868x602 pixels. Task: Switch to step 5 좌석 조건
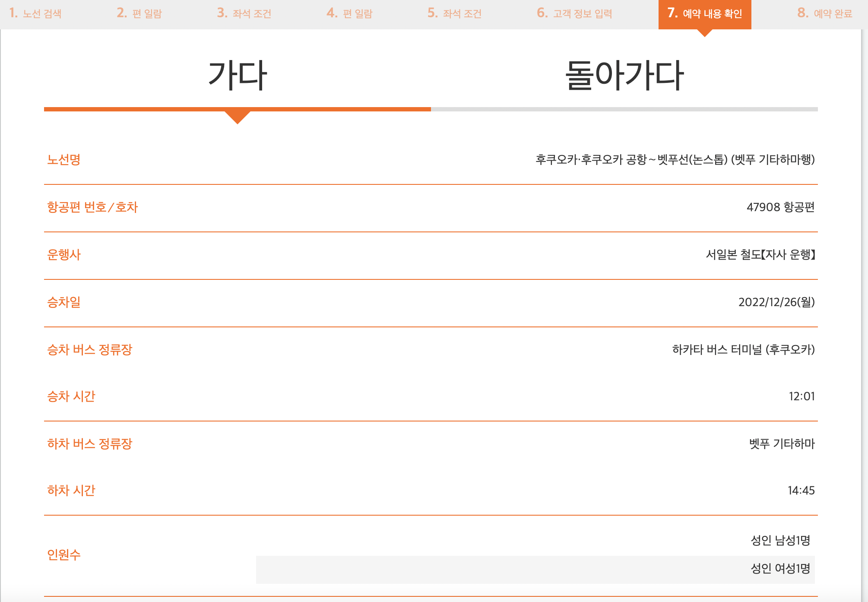[454, 13]
